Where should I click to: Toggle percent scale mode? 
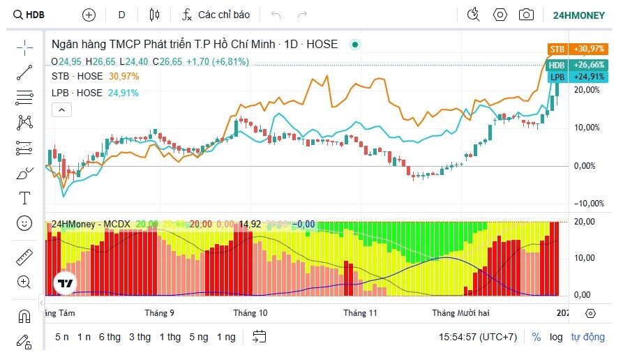coord(536,337)
